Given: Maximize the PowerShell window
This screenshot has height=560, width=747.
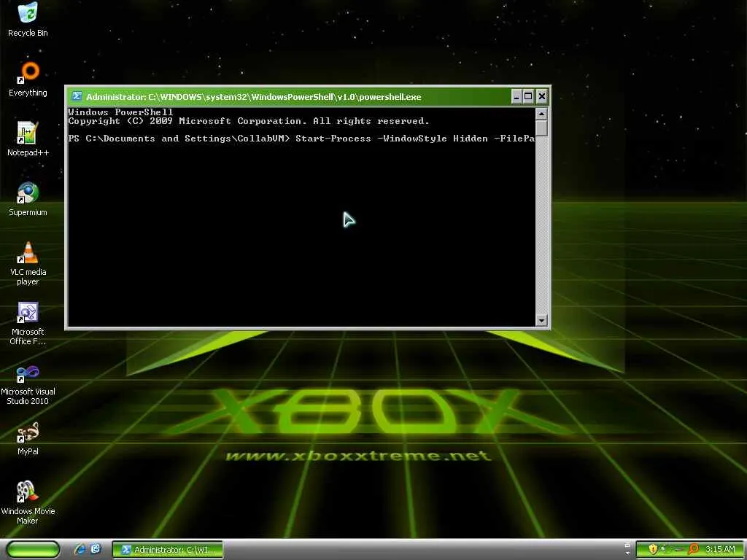Looking at the screenshot, I should tap(528, 97).
